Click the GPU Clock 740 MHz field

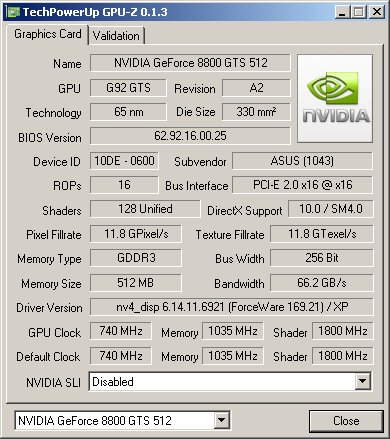[x=121, y=331]
